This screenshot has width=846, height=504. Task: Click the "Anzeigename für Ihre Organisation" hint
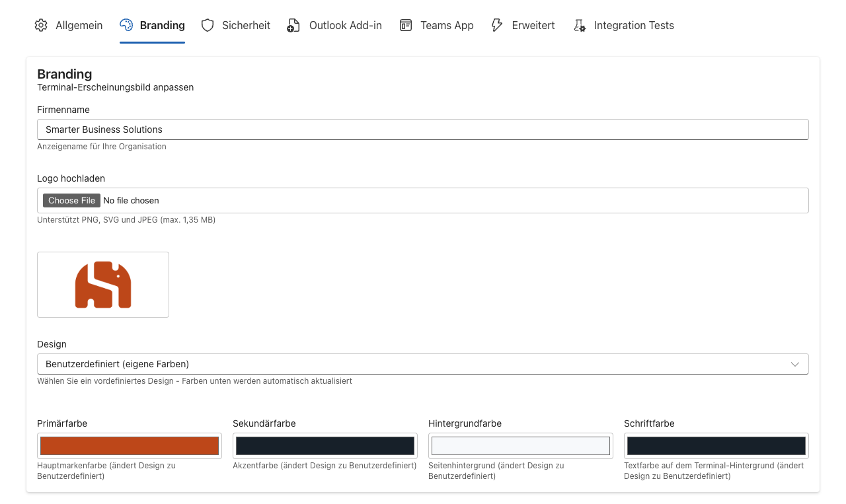[x=102, y=147]
